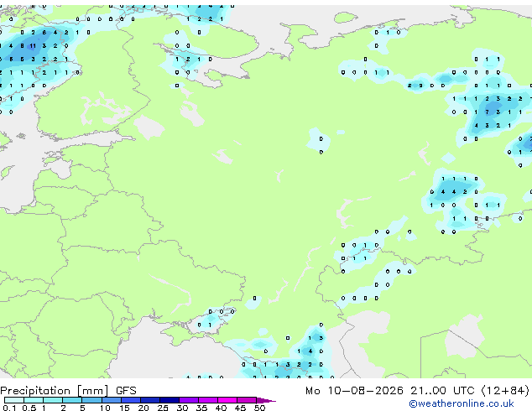532x411 pixels.
Task: Click the 30–35 mm purple legend swatch
Action: 189,400
